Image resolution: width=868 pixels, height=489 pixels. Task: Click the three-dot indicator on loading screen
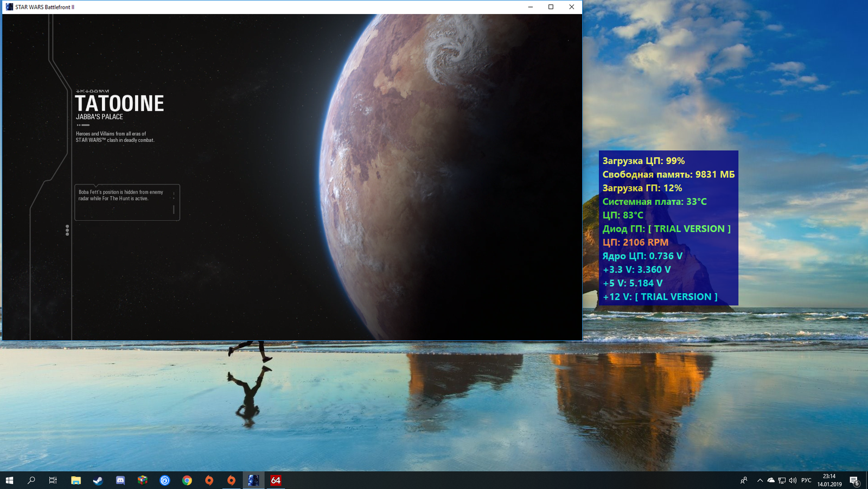[67, 230]
